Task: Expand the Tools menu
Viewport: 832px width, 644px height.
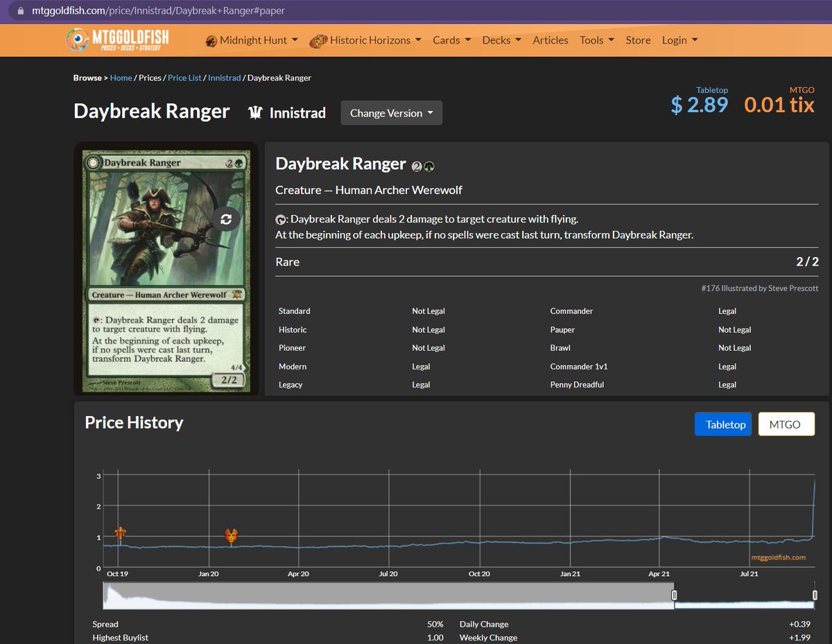Action: pos(597,40)
